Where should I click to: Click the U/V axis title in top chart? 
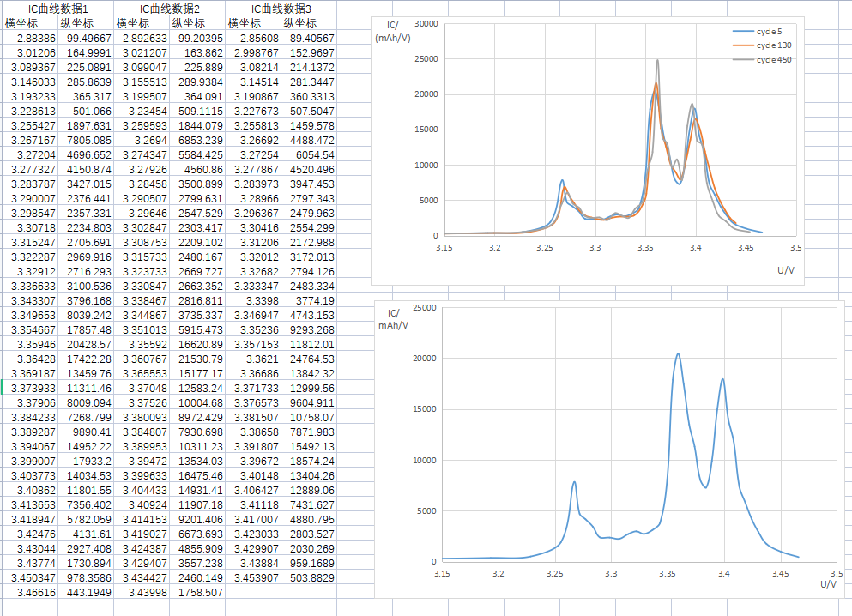786,269
